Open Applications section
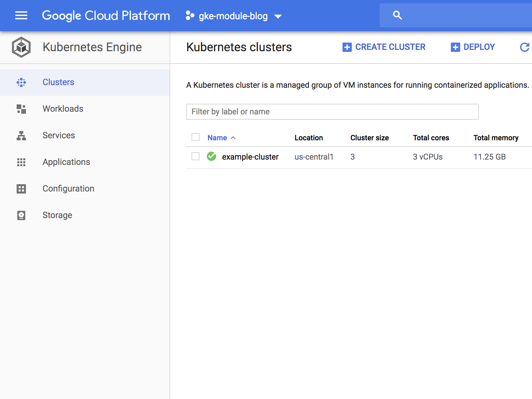The width and height of the screenshot is (532, 399). click(x=85, y=162)
